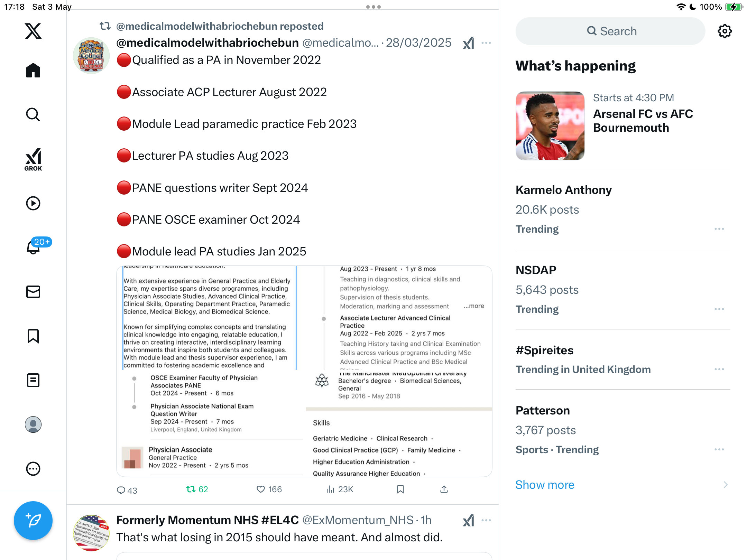The height and width of the screenshot is (560, 747).
Task: Share the PA qualifications post
Action: [x=444, y=489]
